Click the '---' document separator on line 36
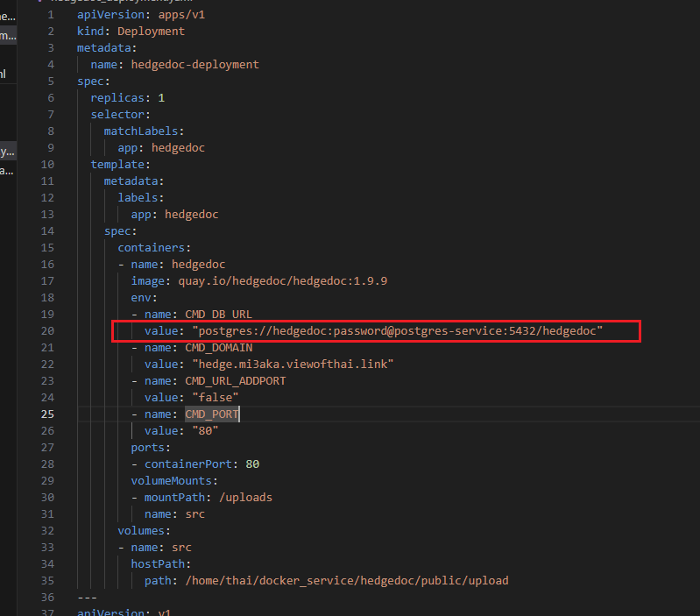Viewport: 700px width, 616px height. (x=87, y=598)
